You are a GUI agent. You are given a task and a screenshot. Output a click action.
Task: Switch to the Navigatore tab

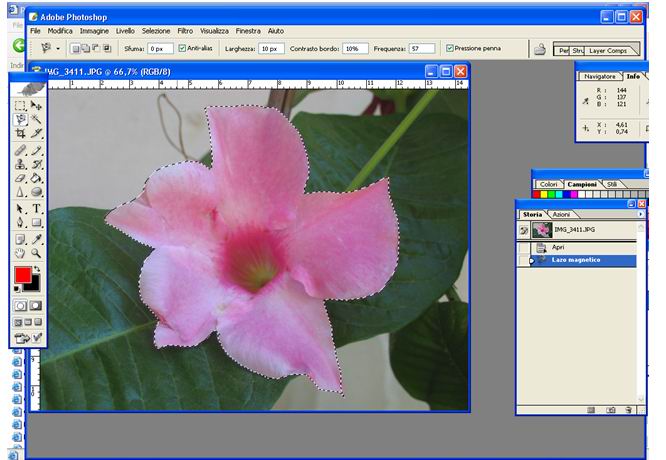599,76
